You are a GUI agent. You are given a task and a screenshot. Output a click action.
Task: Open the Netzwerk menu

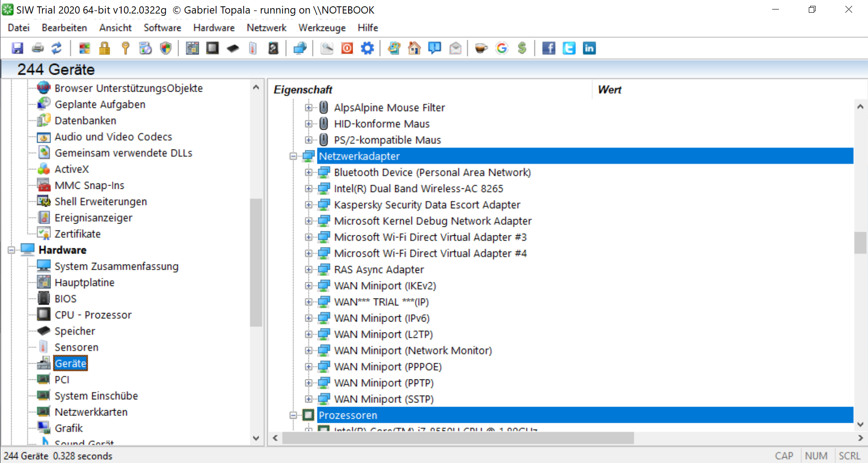pos(266,28)
